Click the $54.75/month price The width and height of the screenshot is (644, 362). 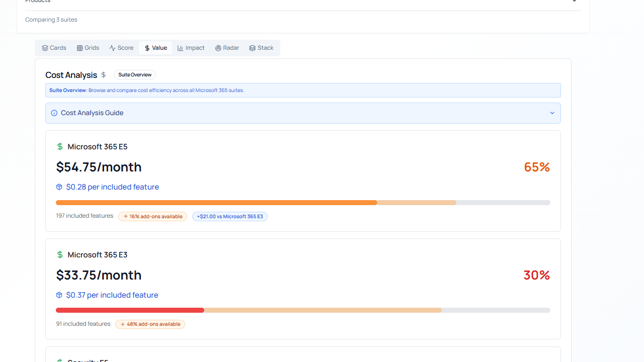pos(99,167)
